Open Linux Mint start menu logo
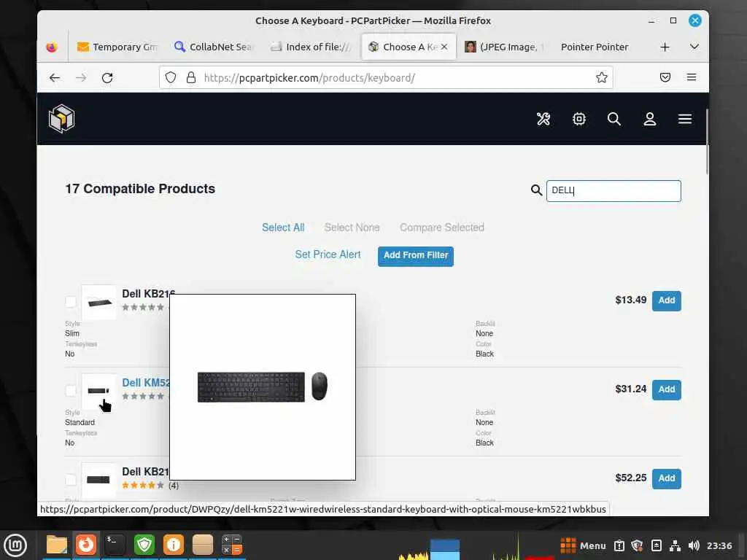 coord(16,545)
